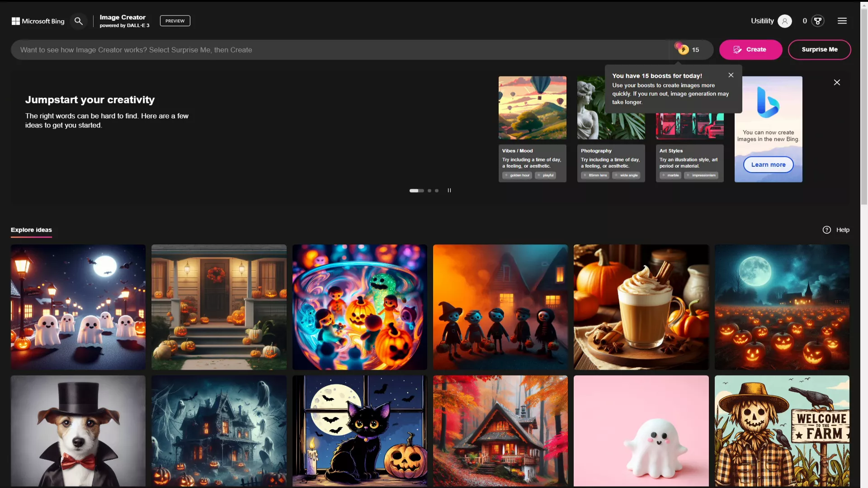Click the rewards trophy icon
Viewport: 868px width, 488px height.
[817, 21]
